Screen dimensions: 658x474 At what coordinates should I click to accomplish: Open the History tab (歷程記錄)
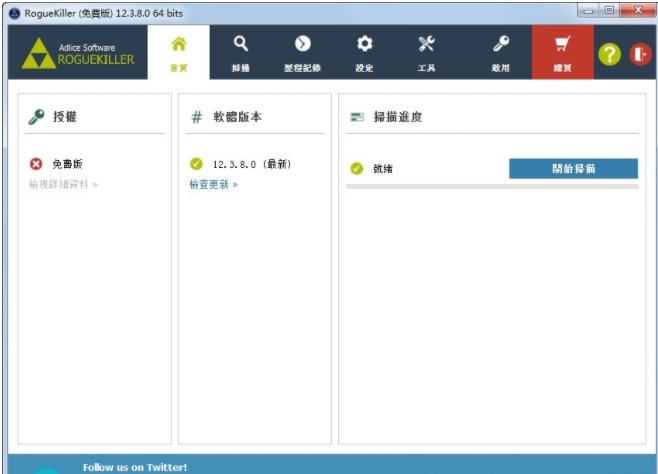(303, 52)
